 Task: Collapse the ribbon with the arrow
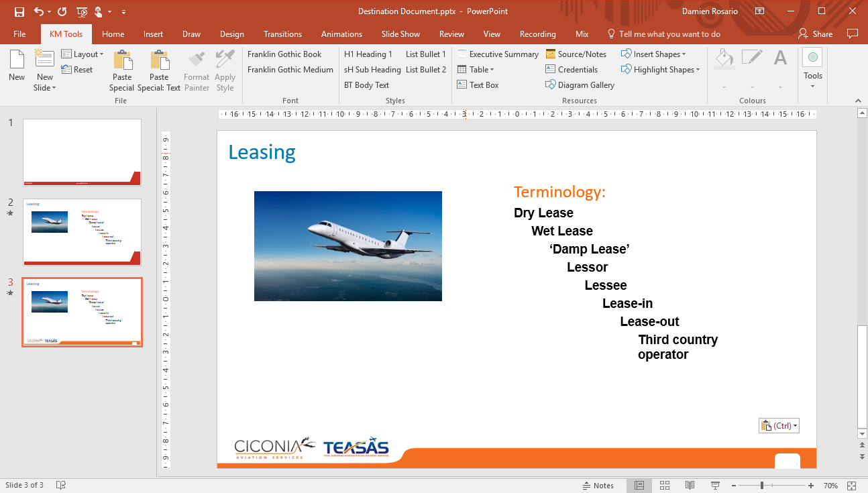coord(858,101)
